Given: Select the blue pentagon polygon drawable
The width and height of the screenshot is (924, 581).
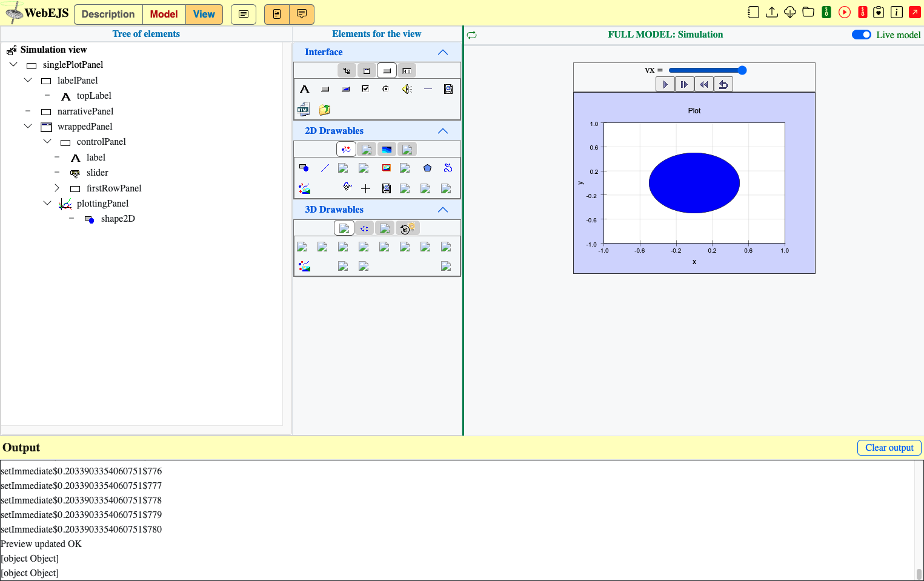Looking at the screenshot, I should [x=427, y=168].
